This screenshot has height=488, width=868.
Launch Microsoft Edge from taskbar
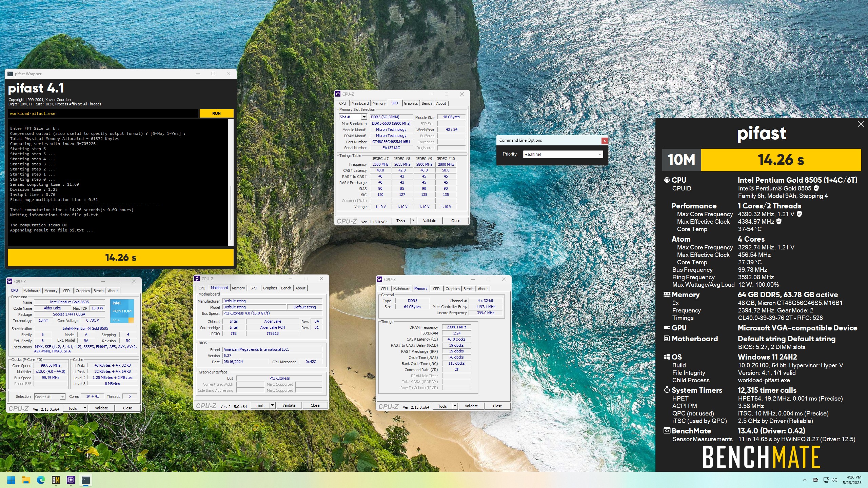41,480
